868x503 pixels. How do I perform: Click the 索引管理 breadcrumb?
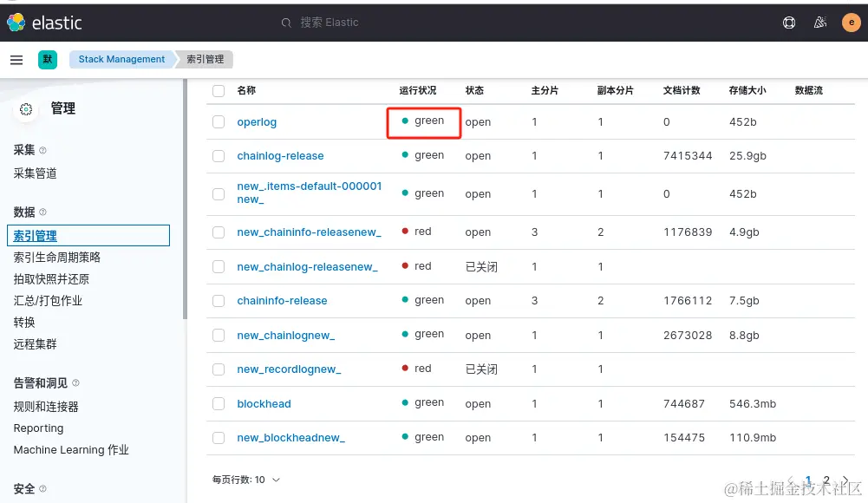(205, 59)
